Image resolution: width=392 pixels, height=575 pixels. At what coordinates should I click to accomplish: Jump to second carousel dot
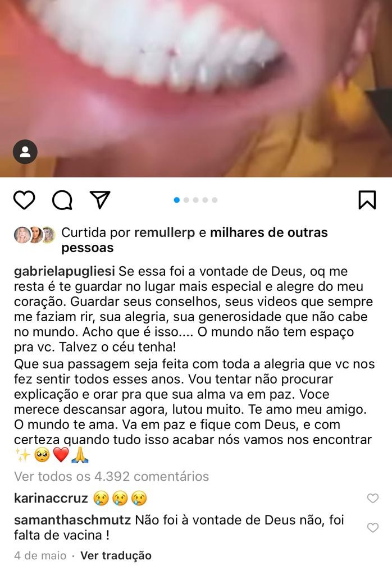pyautogui.click(x=186, y=200)
